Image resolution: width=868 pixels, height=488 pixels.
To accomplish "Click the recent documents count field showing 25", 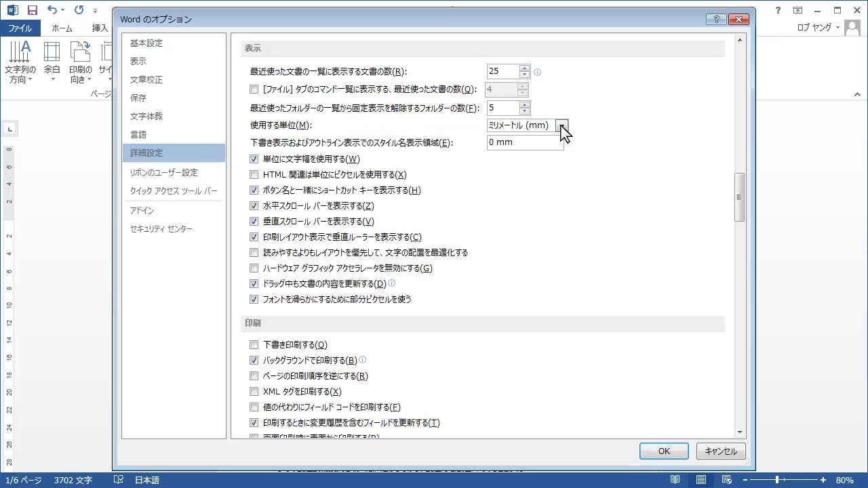I will pyautogui.click(x=502, y=71).
